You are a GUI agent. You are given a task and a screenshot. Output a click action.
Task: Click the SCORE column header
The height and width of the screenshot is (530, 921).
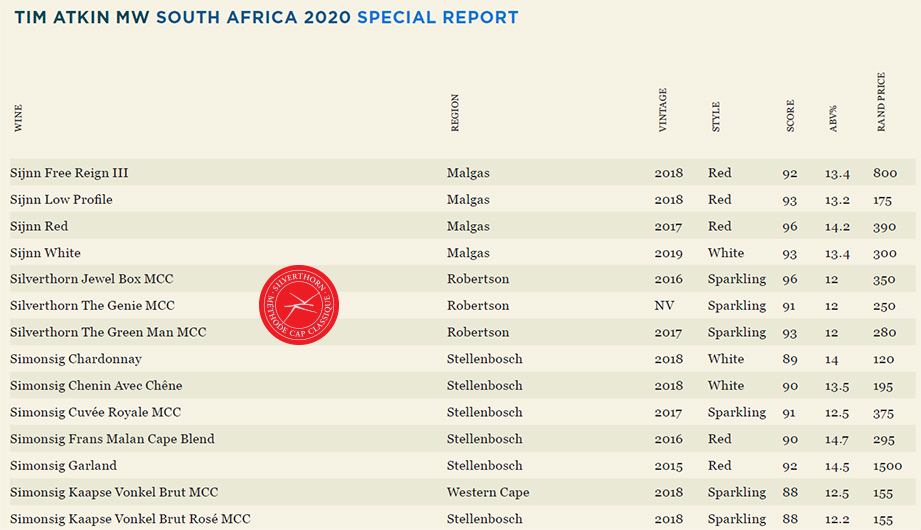pyautogui.click(x=790, y=116)
